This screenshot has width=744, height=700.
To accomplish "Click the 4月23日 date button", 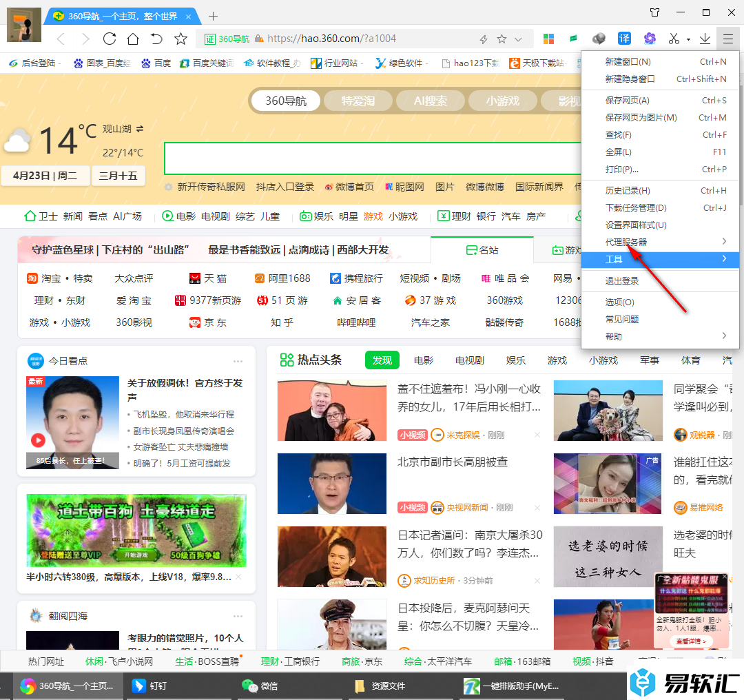I will click(x=45, y=176).
